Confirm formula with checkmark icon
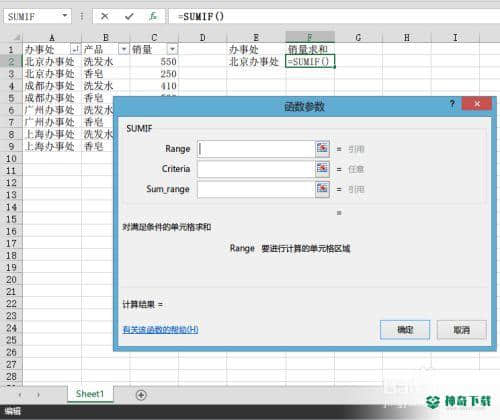 click(x=129, y=16)
